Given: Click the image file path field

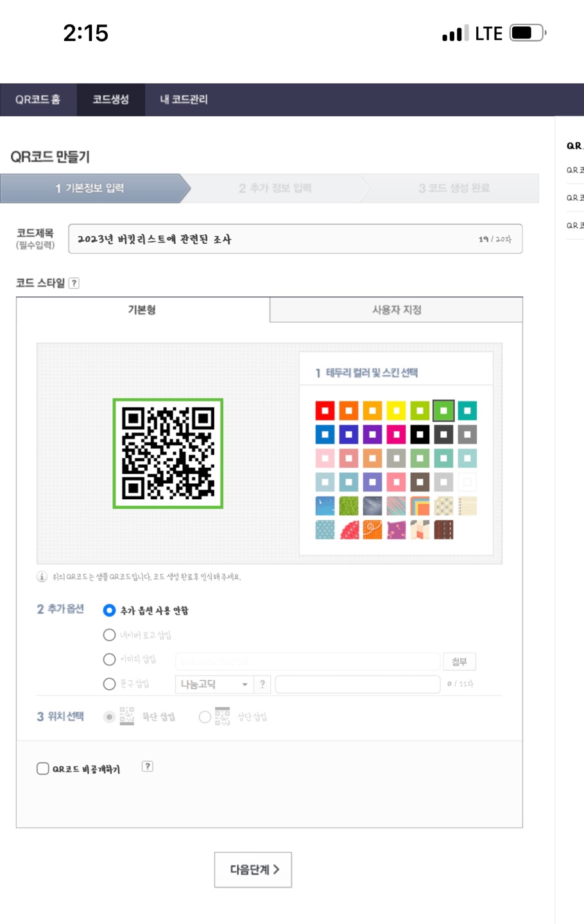Looking at the screenshot, I should [x=307, y=661].
